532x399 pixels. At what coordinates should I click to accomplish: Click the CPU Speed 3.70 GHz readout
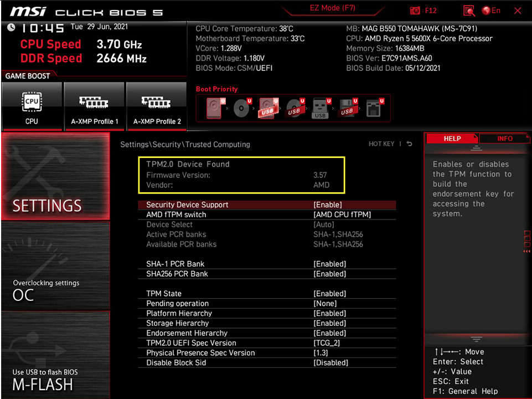click(x=81, y=44)
